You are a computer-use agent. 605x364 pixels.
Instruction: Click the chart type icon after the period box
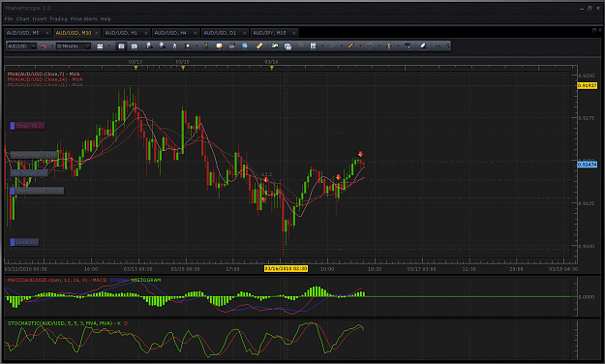click(100, 46)
